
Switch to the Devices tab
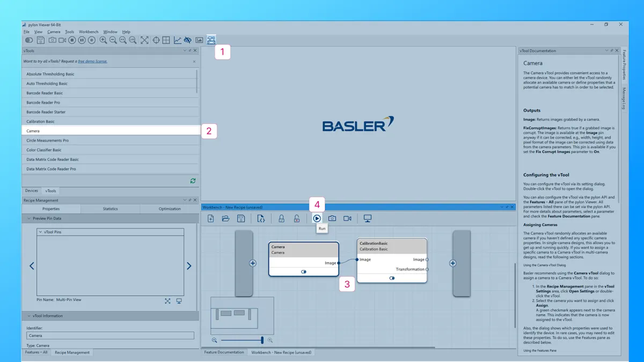[x=32, y=190]
